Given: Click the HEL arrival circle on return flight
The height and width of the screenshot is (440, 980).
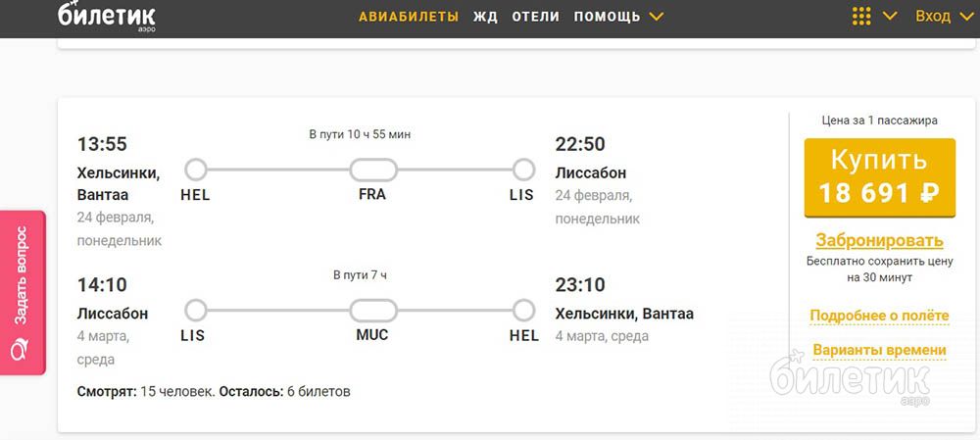Looking at the screenshot, I should (x=523, y=311).
